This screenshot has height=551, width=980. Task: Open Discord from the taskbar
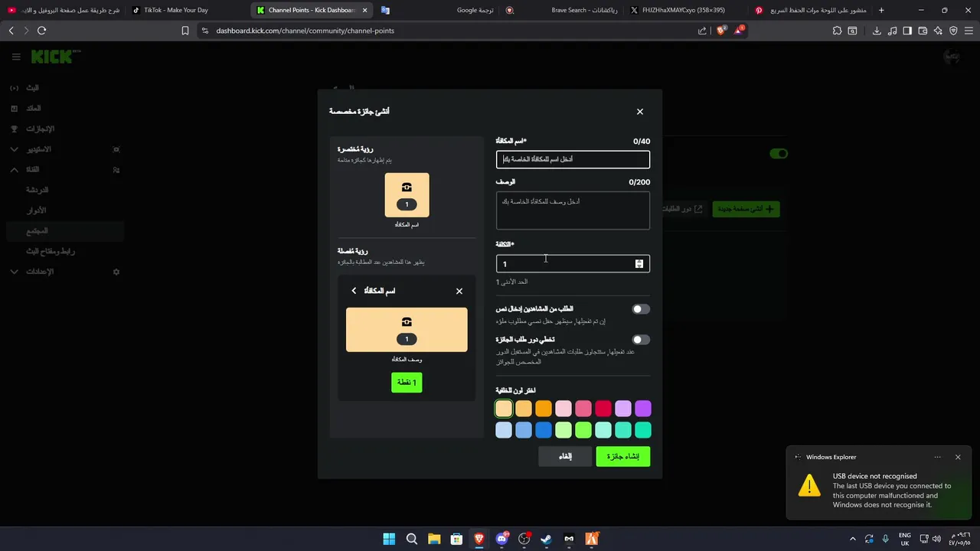pyautogui.click(x=501, y=539)
